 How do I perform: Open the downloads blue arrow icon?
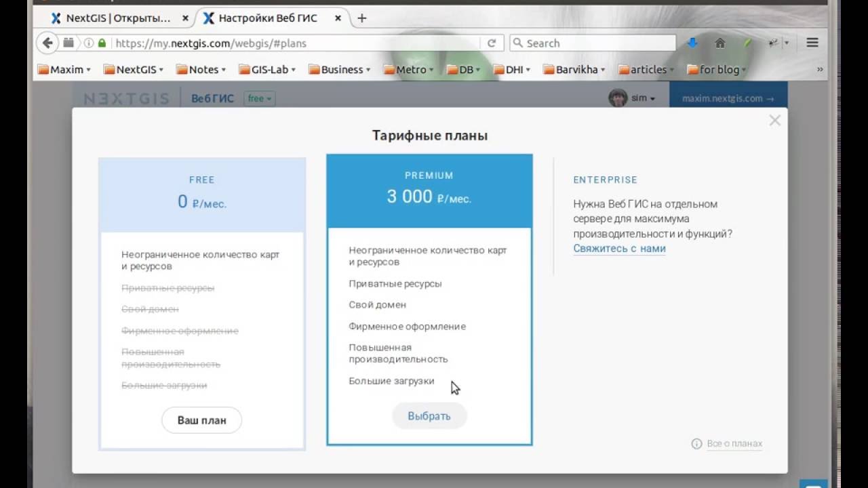click(692, 43)
